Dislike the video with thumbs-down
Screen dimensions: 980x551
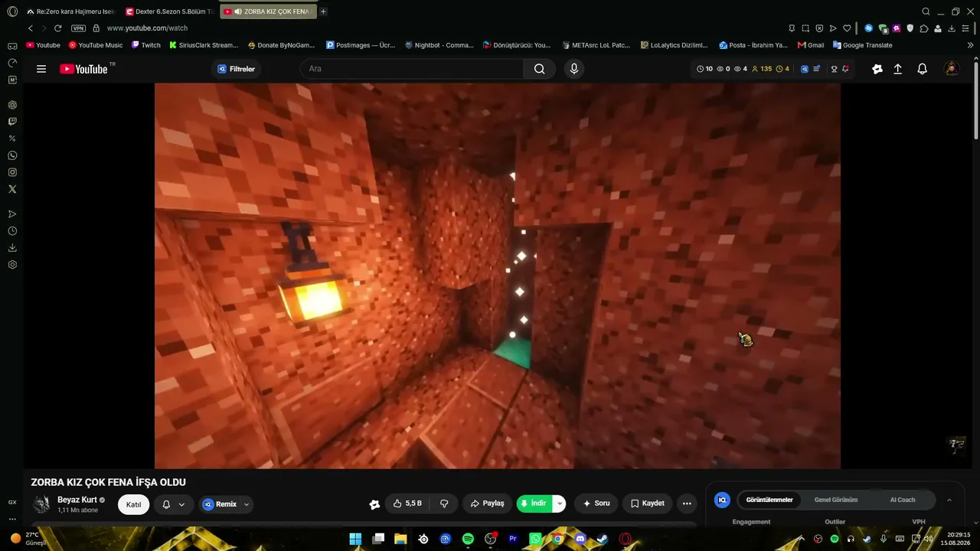point(444,504)
